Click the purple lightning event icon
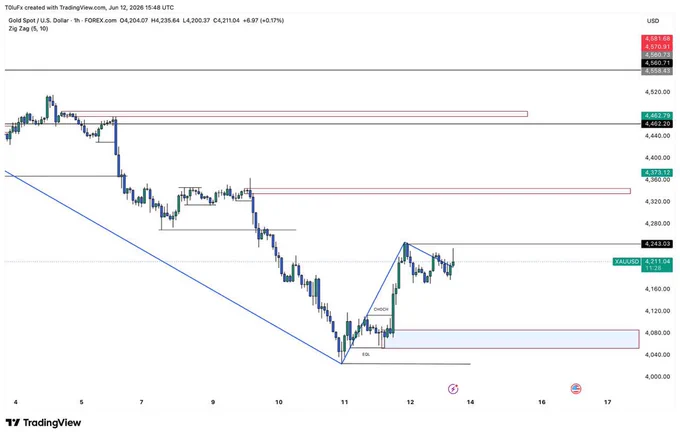The image size is (680, 437). click(453, 388)
